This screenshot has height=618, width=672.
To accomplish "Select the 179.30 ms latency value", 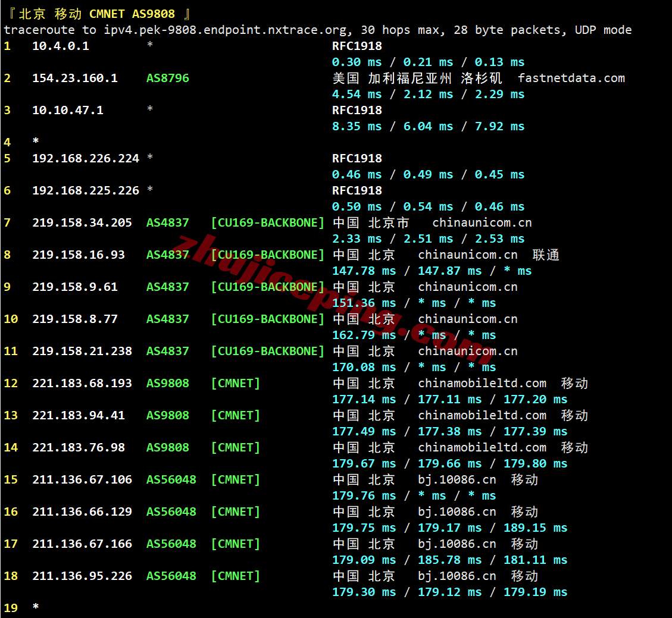I will coord(364,592).
